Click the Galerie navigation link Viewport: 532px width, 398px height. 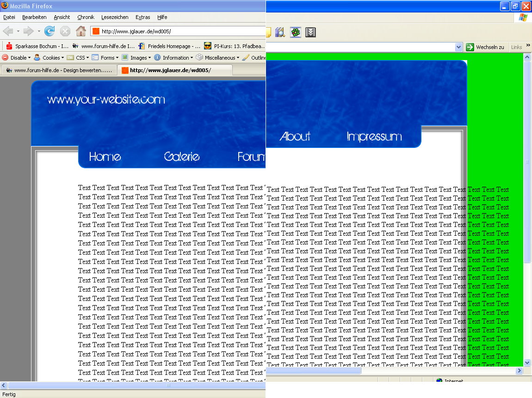(x=181, y=157)
